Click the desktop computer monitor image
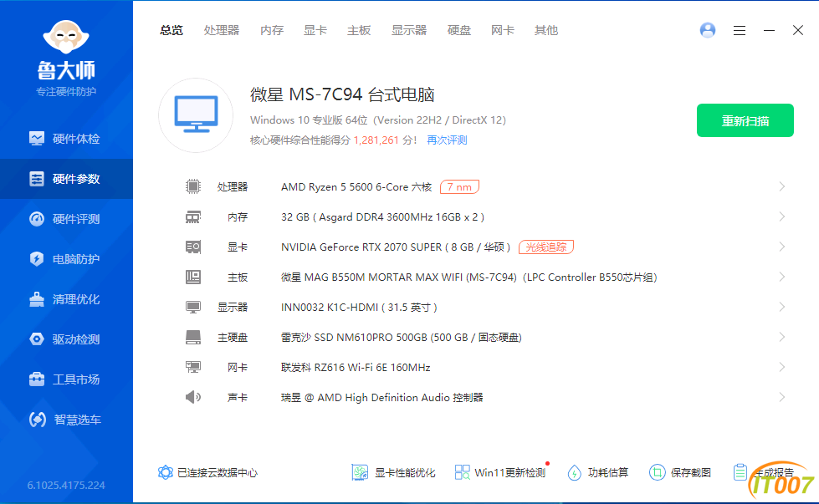Viewport: 819px width, 504px height. point(196,115)
